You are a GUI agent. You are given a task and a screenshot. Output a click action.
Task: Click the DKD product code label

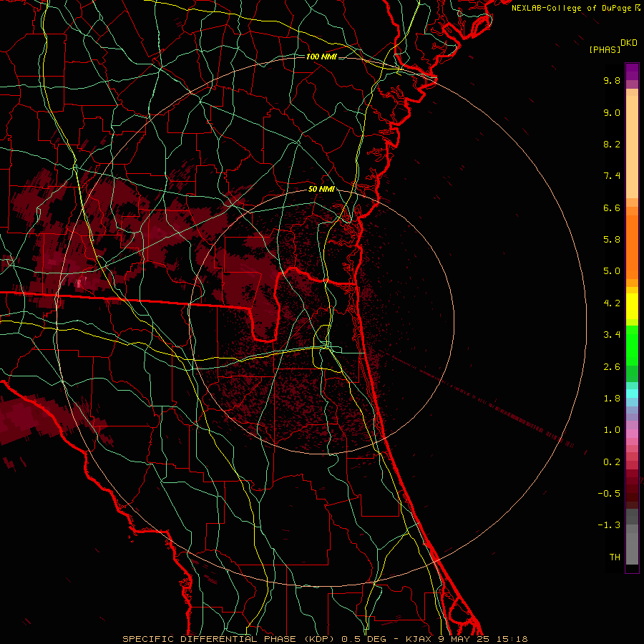(x=629, y=43)
